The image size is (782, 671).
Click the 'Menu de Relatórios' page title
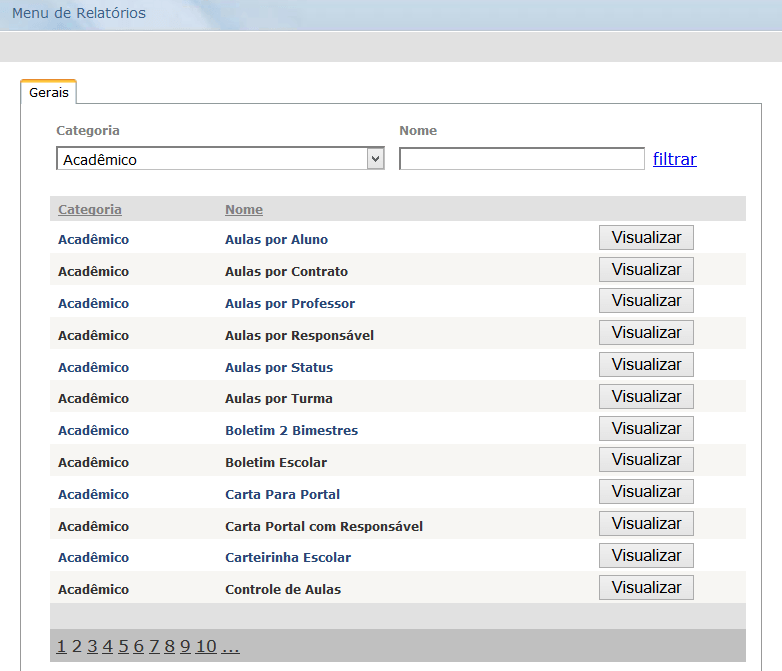tap(79, 13)
